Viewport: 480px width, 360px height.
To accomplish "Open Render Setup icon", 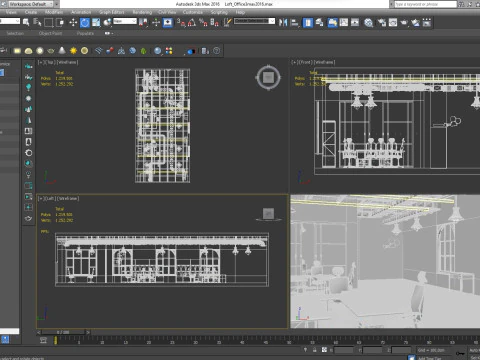I will click(x=382, y=23).
